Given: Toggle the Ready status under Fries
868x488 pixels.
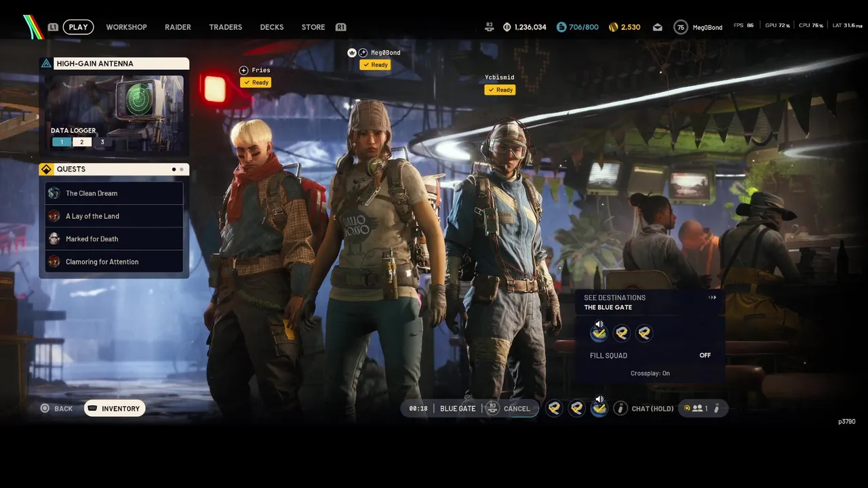Looking at the screenshot, I should coord(256,83).
